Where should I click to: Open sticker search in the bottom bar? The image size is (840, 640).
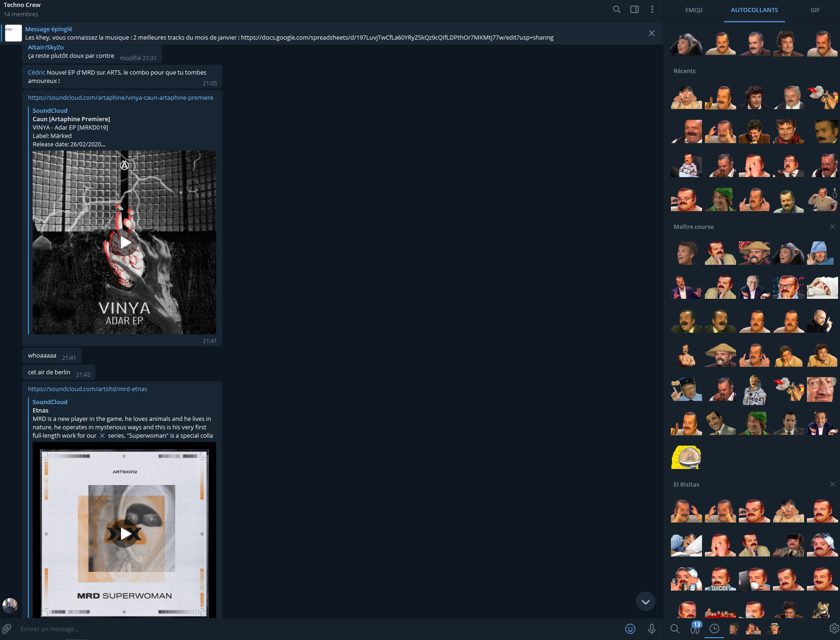[675, 629]
